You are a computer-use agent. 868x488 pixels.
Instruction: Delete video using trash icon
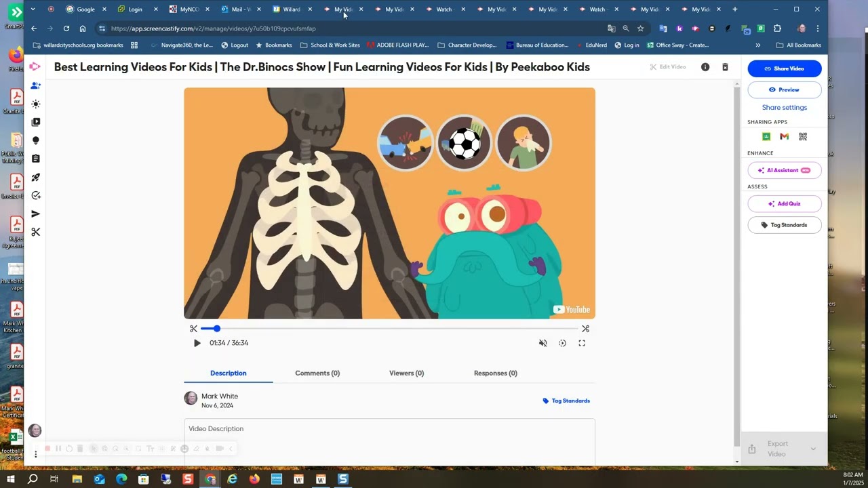coord(725,67)
